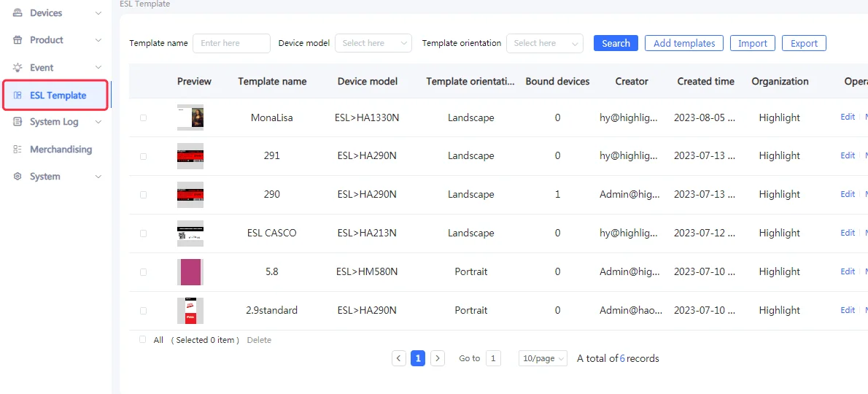Screen dimensions: 868x394
Task: Open the Template orientation dropdown
Action: (545, 43)
